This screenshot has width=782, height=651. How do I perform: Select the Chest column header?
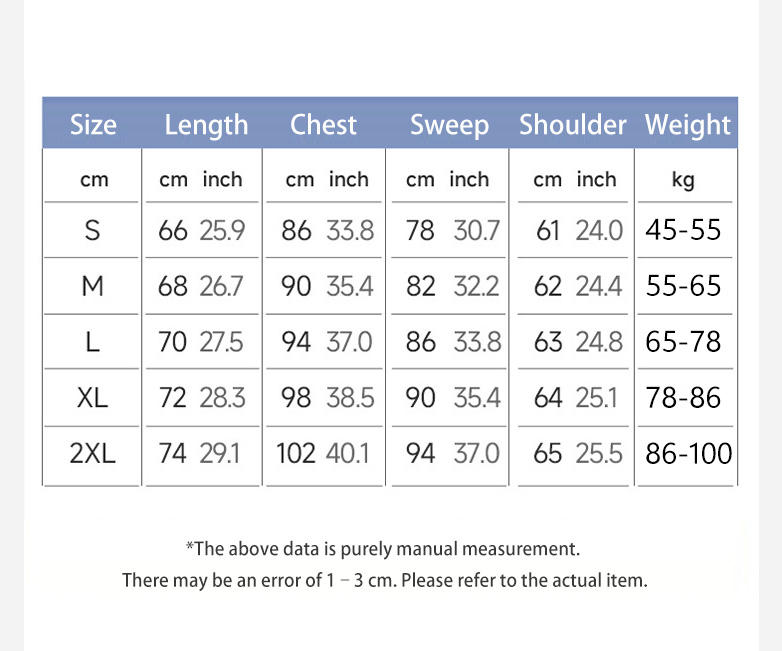(323, 125)
